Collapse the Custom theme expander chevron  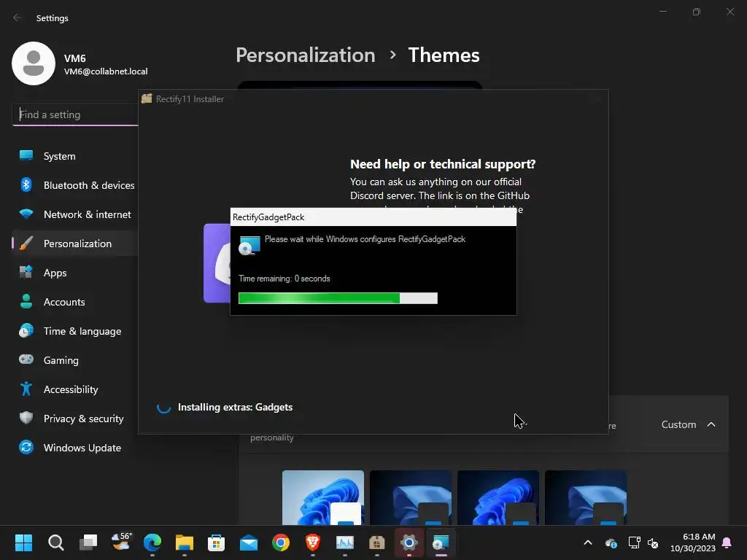(x=711, y=424)
